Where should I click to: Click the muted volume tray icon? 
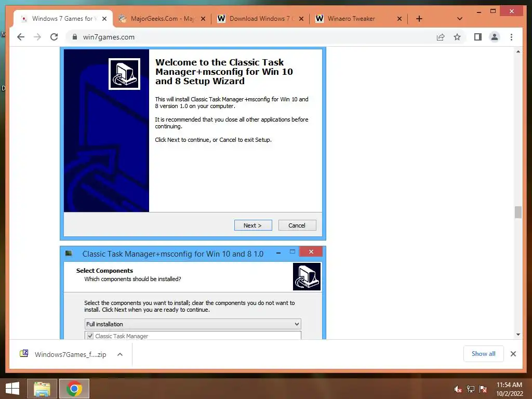[458, 389]
